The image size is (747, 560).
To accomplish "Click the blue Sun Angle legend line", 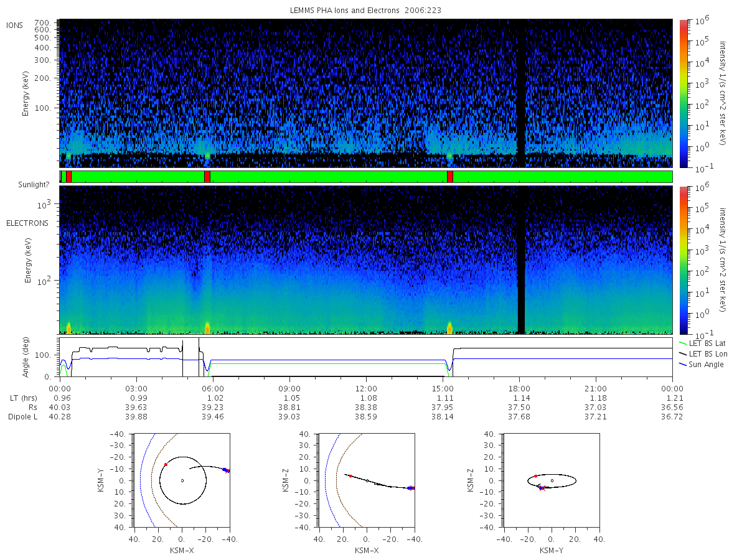I will pyautogui.click(x=684, y=365).
